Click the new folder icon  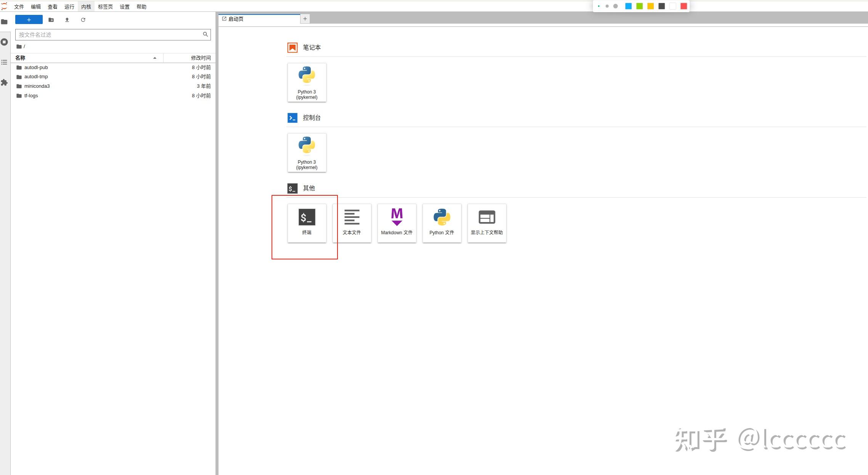coord(51,20)
